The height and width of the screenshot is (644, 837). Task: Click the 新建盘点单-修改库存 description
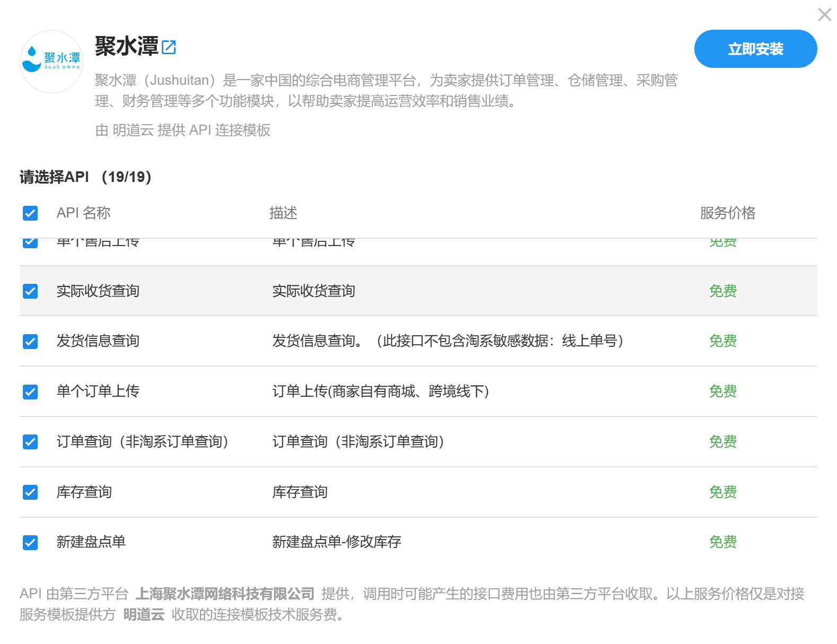[x=336, y=542]
